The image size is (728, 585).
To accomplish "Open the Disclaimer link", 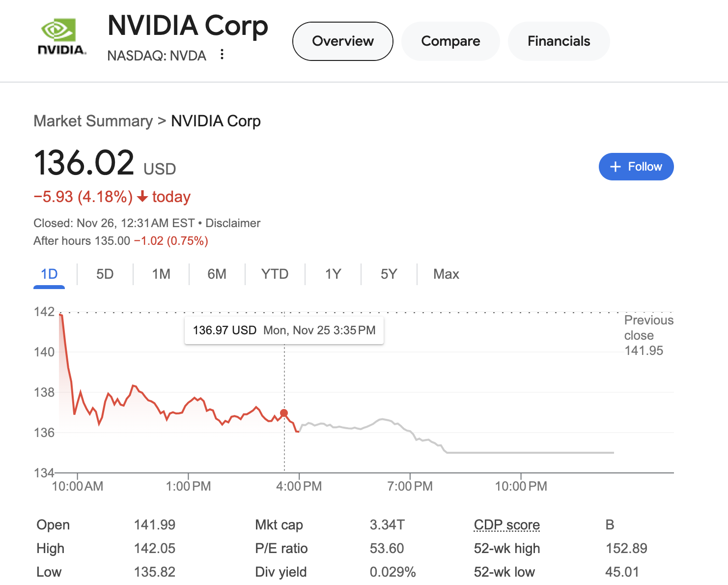I will coord(233,223).
